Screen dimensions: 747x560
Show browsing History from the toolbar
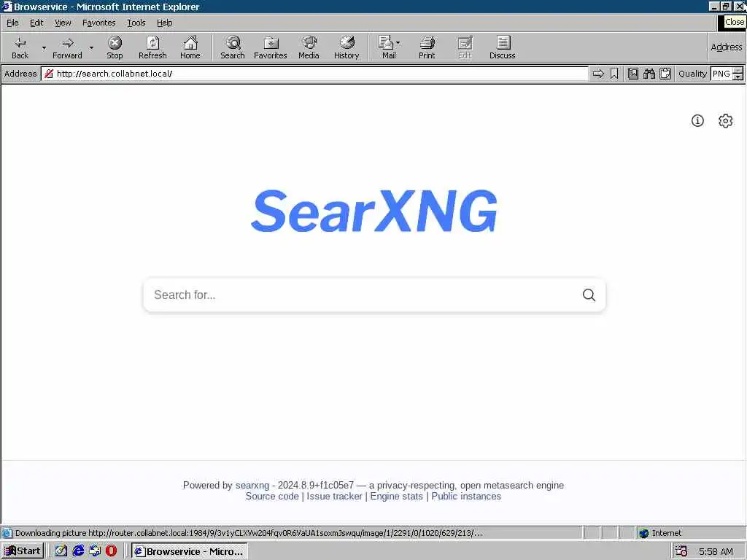[x=347, y=47]
